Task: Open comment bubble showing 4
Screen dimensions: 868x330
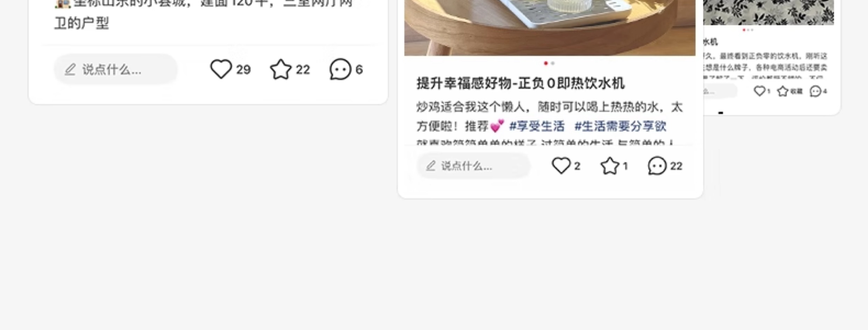Action: 815,91
